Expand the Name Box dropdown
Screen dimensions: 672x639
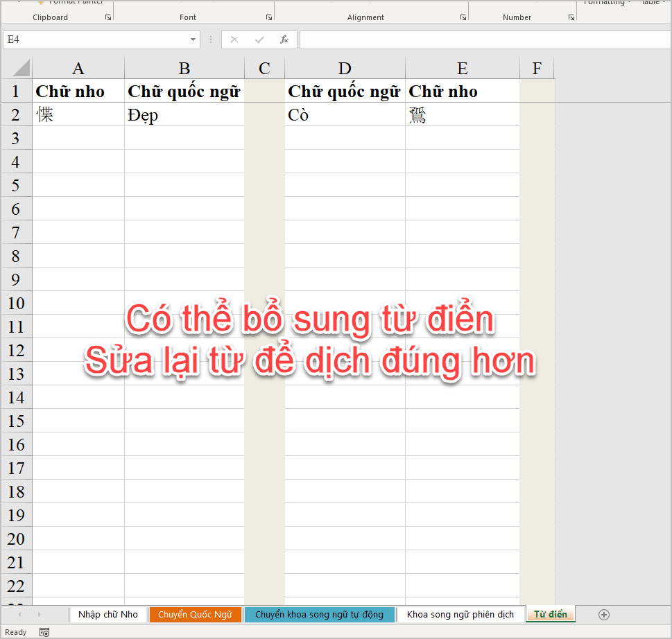tap(193, 40)
